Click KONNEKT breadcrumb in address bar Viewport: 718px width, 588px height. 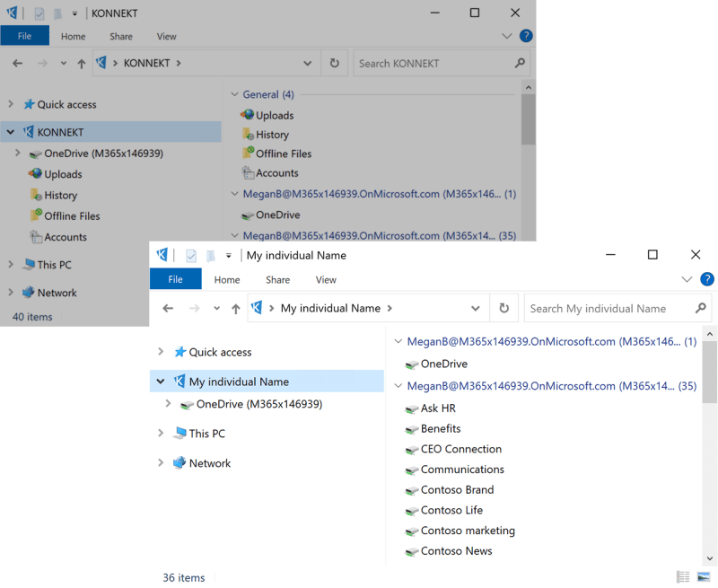click(146, 63)
